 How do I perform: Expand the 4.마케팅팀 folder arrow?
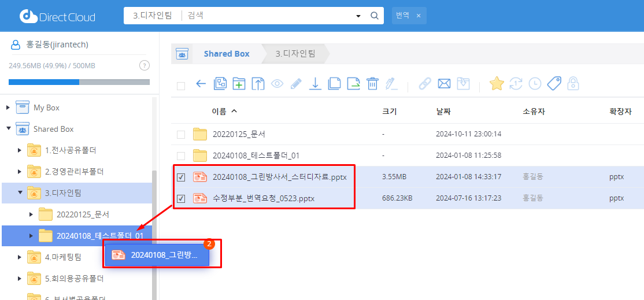(x=20, y=257)
